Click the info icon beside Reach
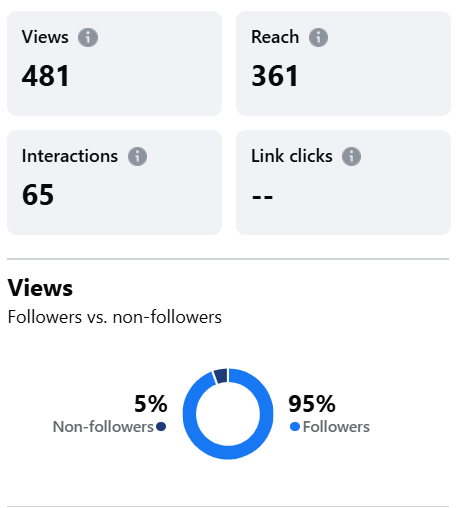The image size is (462, 508). pyautogui.click(x=318, y=37)
